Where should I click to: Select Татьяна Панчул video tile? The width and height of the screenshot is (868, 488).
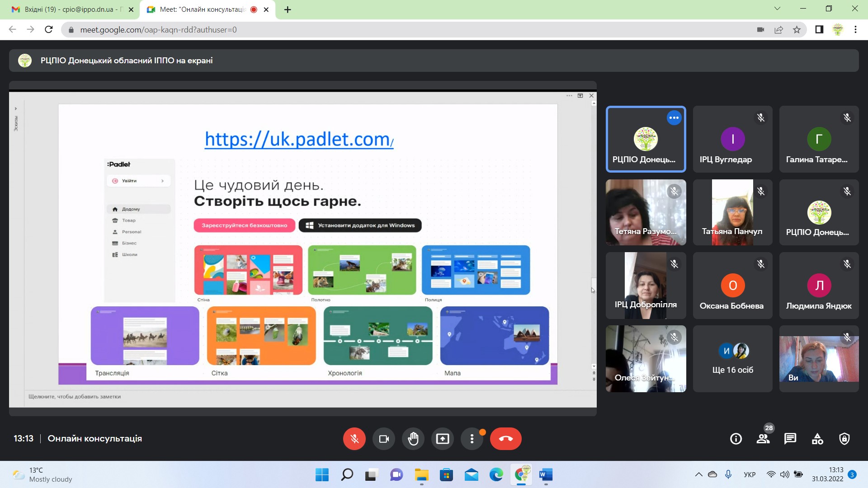click(x=733, y=212)
